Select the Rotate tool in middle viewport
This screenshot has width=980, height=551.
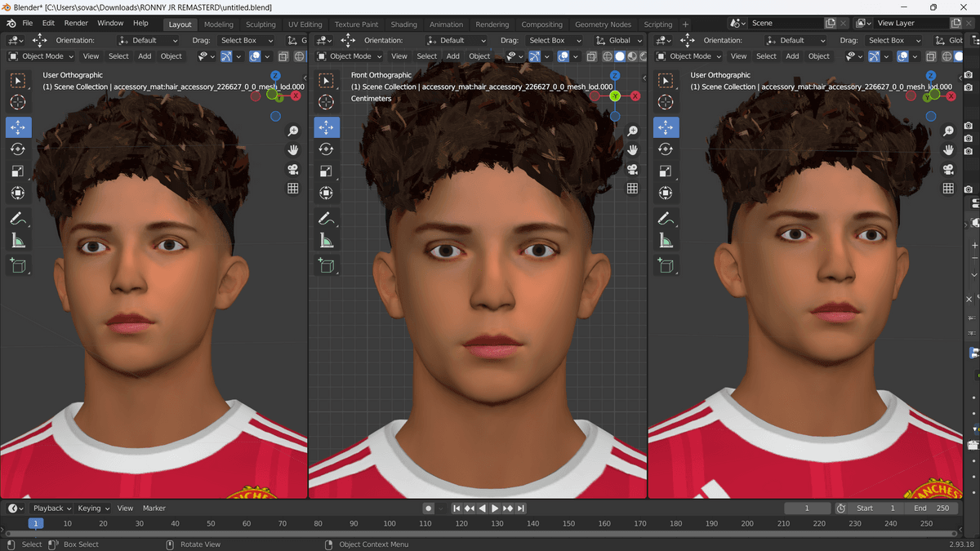[327, 149]
